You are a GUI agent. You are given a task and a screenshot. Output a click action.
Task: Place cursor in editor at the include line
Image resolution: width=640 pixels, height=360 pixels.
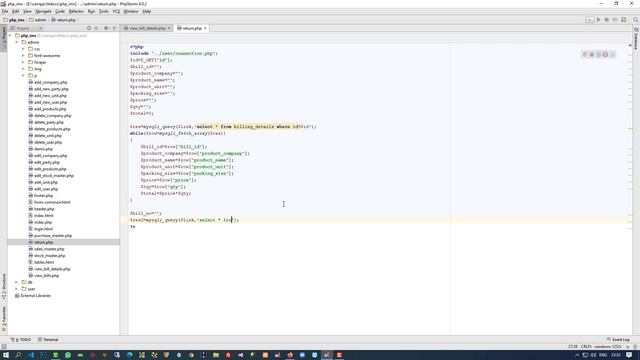[x=174, y=53]
